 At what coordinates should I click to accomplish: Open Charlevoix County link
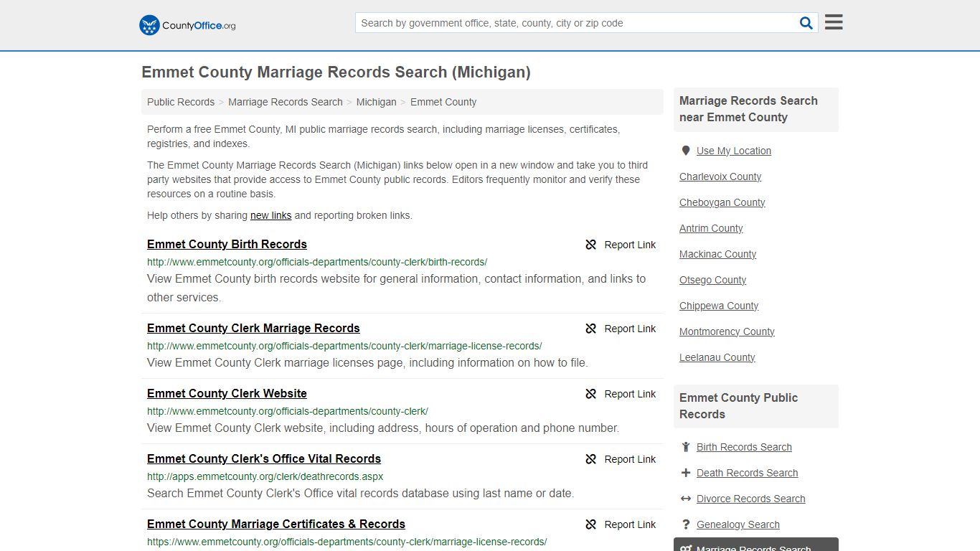[x=720, y=176]
